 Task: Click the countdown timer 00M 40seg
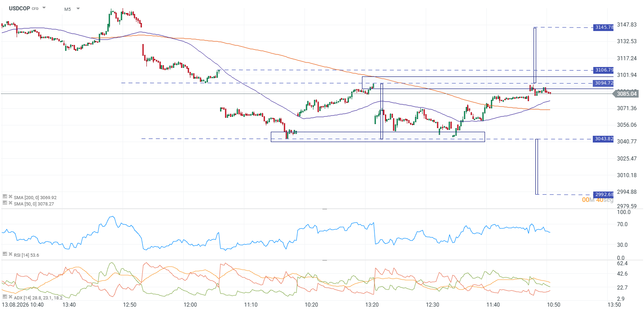pos(597,200)
